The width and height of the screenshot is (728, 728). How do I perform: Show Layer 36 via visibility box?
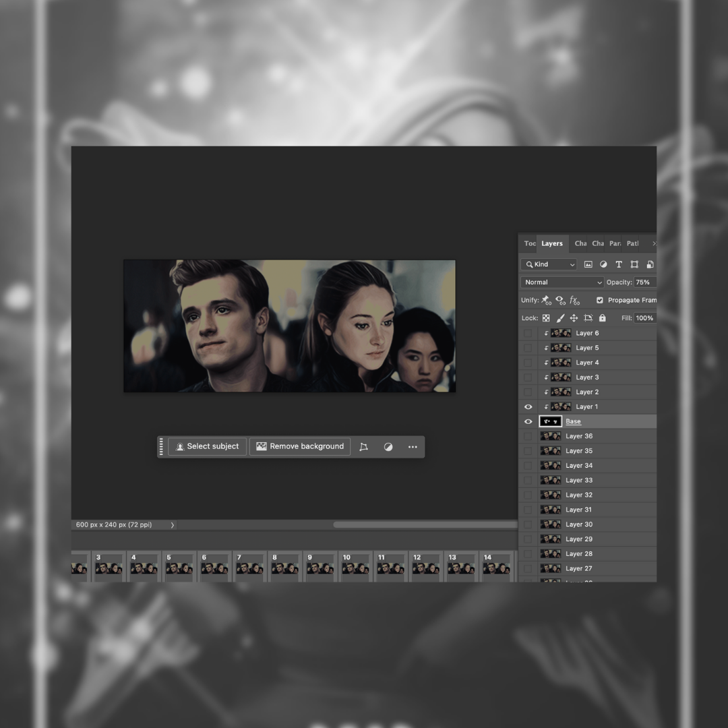(x=528, y=436)
